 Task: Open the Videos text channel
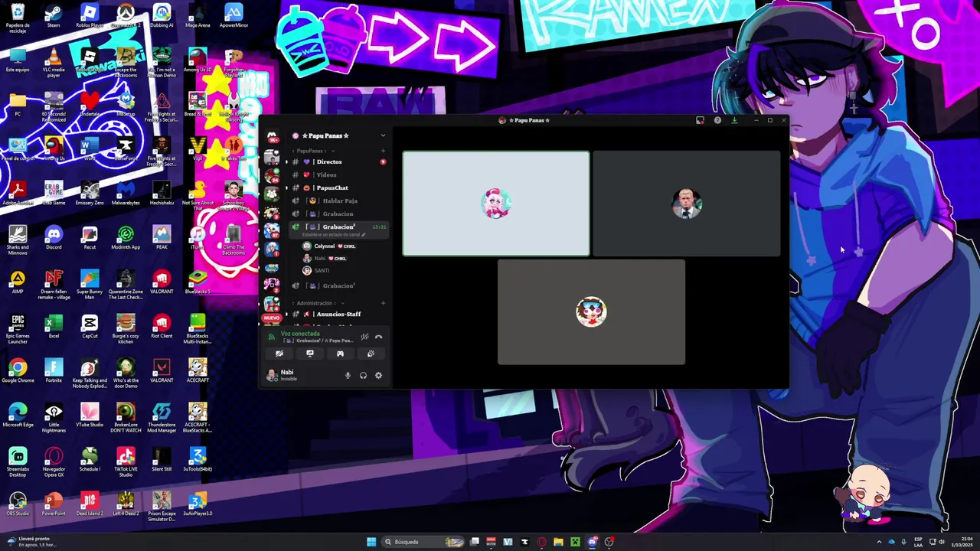coord(338,174)
